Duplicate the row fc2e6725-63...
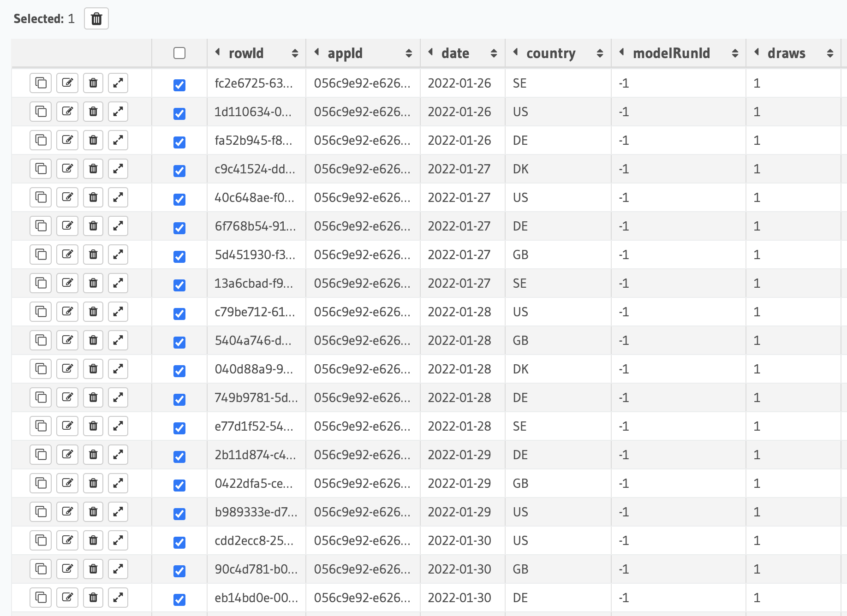 pos(41,83)
